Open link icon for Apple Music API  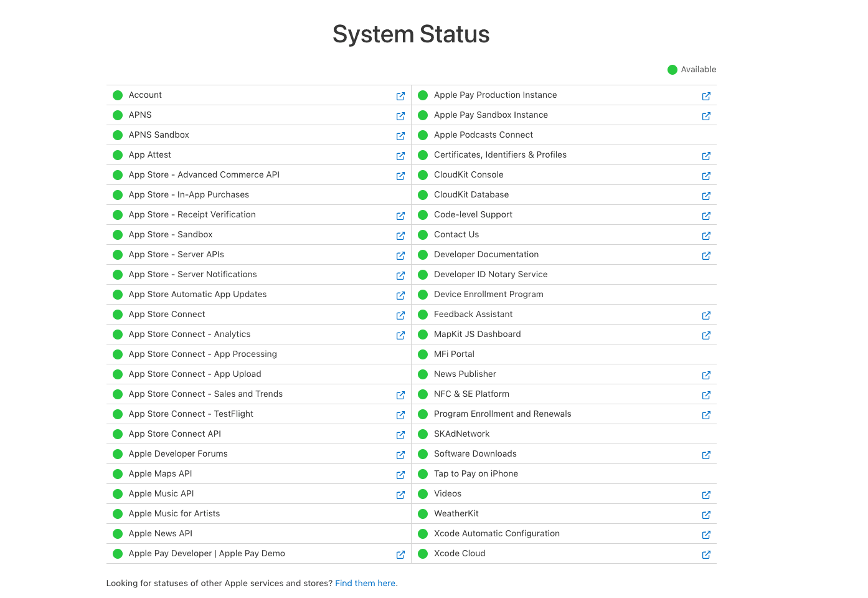pos(400,495)
